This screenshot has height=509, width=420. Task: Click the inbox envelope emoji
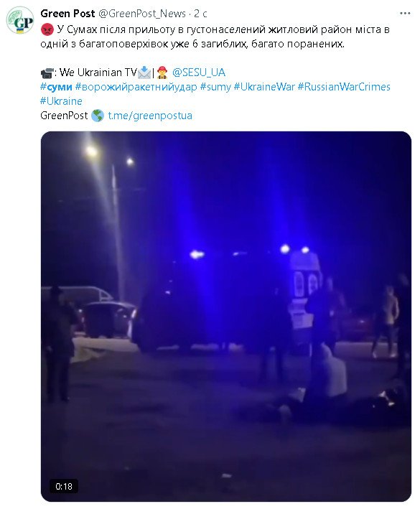(144, 73)
